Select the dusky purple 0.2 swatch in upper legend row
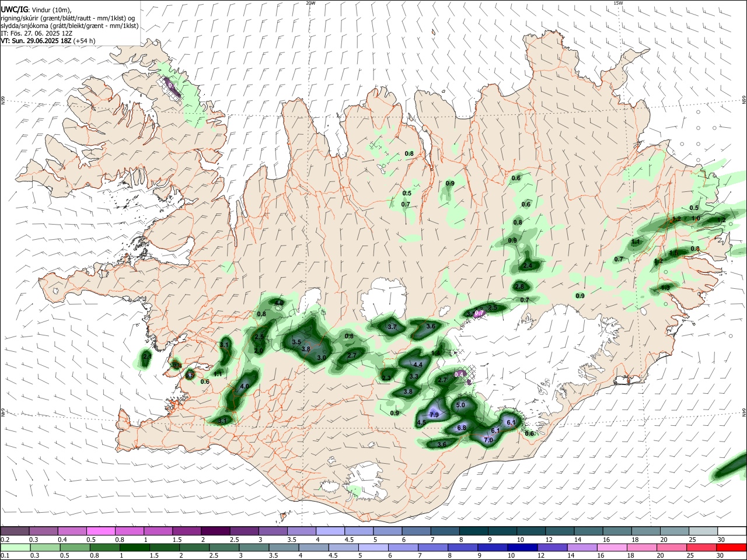Viewport: 747px width, 560px height. pos(15,531)
